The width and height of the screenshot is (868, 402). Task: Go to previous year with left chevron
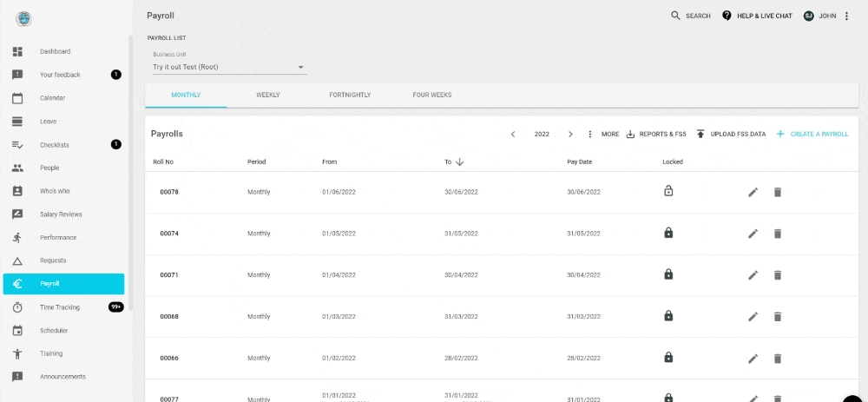pyautogui.click(x=513, y=134)
